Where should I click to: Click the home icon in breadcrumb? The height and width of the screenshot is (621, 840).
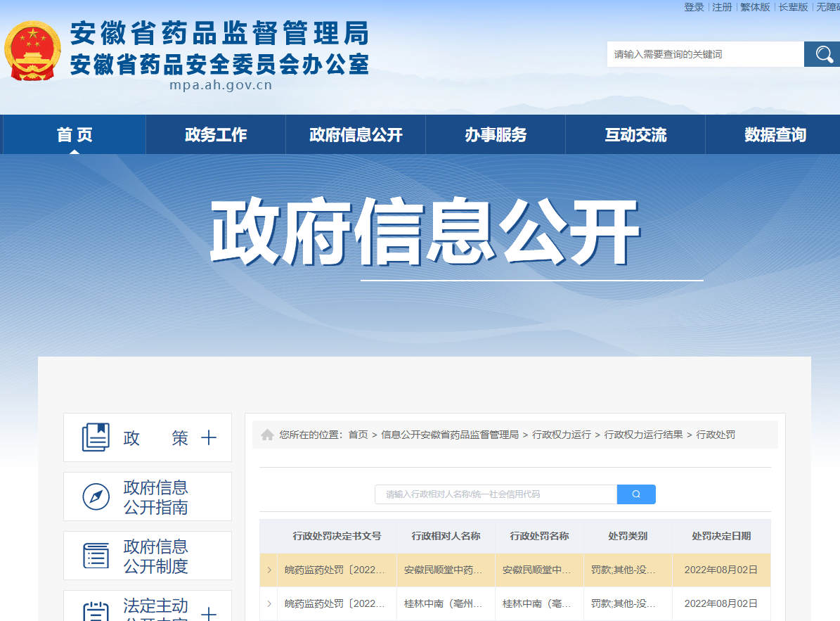coord(267,435)
